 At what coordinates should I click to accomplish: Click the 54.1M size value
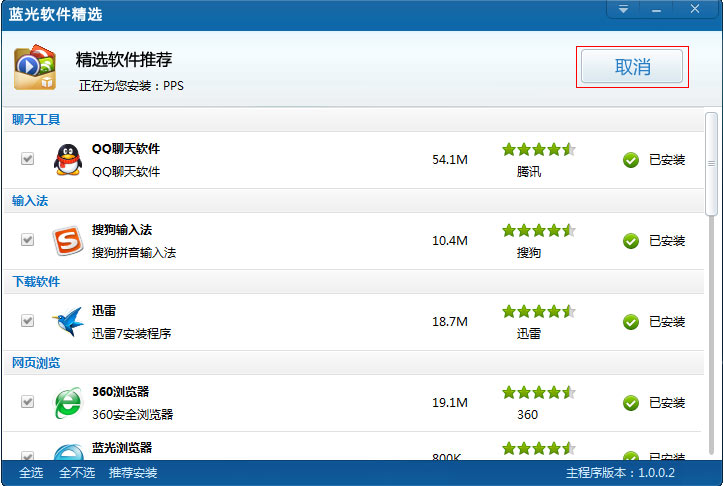[450, 160]
